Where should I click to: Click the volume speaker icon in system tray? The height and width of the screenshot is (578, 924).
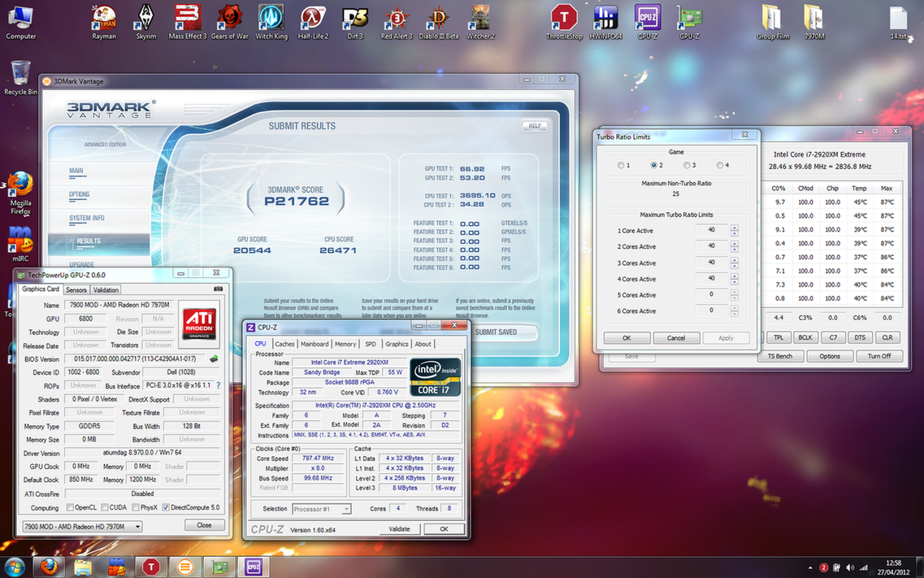point(850,567)
